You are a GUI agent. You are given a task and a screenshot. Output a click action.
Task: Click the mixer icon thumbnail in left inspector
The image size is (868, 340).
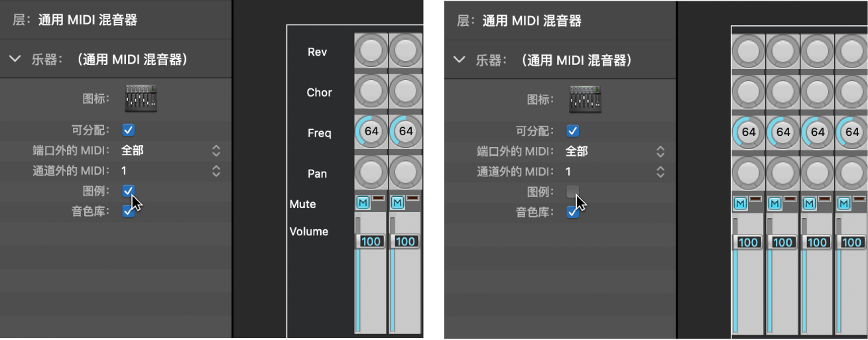click(x=141, y=98)
